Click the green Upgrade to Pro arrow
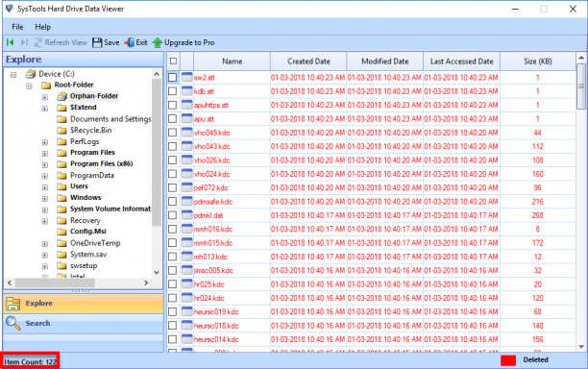This screenshot has width=588, height=369. click(x=158, y=42)
